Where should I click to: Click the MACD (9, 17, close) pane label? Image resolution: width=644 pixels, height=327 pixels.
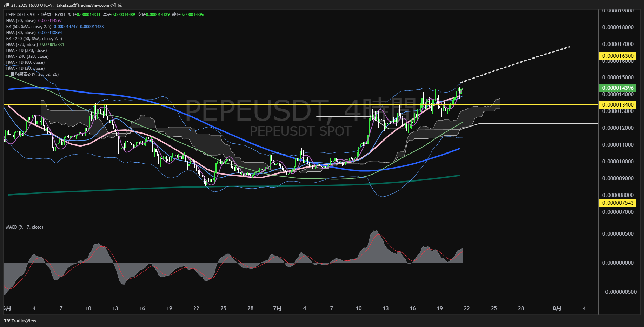[x=25, y=227]
